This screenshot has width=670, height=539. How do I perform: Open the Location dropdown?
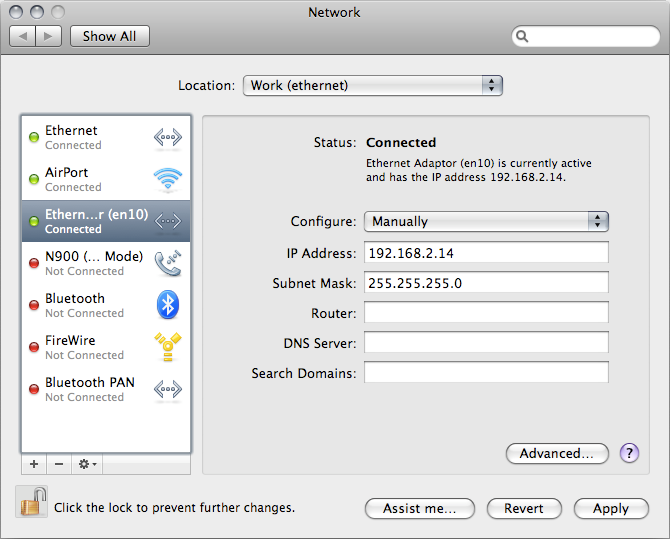[x=372, y=86]
